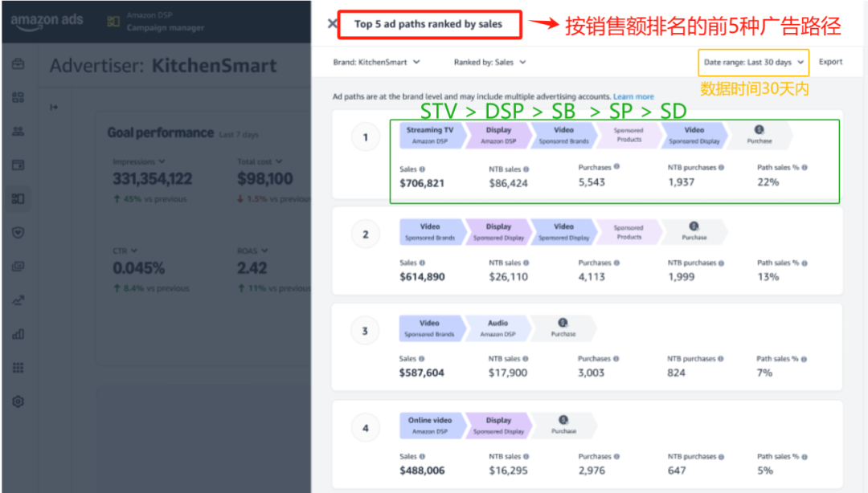This screenshot has width=868, height=493.
Task: Click the Amazon DSP campaign manager header icon
Action: tap(113, 22)
